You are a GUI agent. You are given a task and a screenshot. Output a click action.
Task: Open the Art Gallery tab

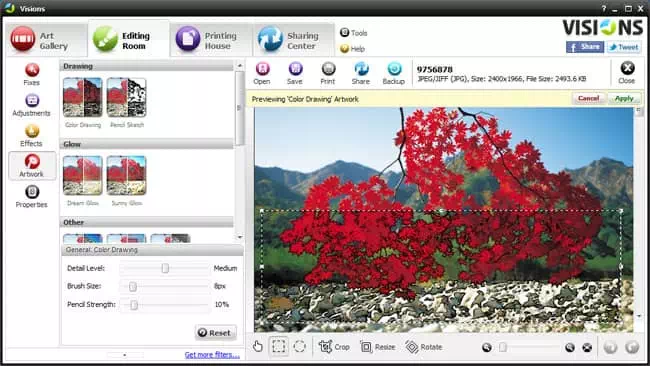click(x=45, y=40)
